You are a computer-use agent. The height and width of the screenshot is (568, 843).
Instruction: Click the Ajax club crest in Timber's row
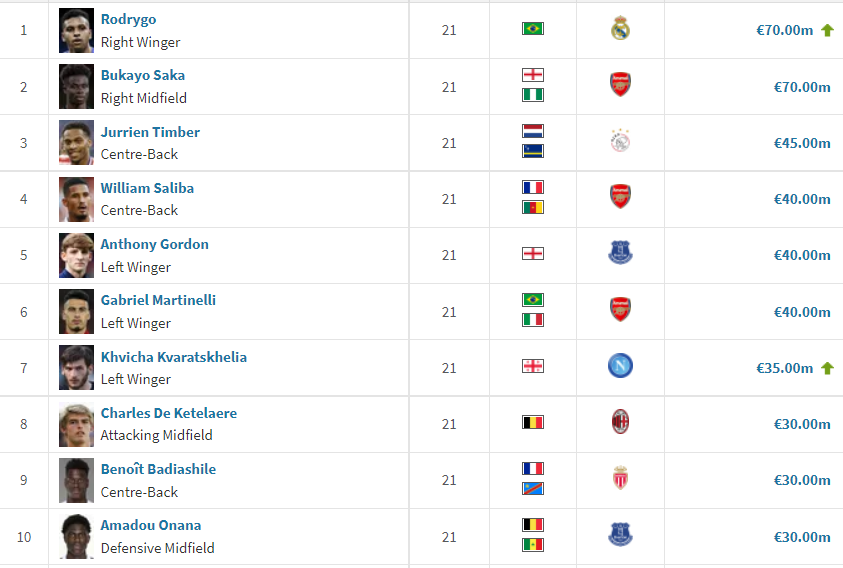(620, 141)
